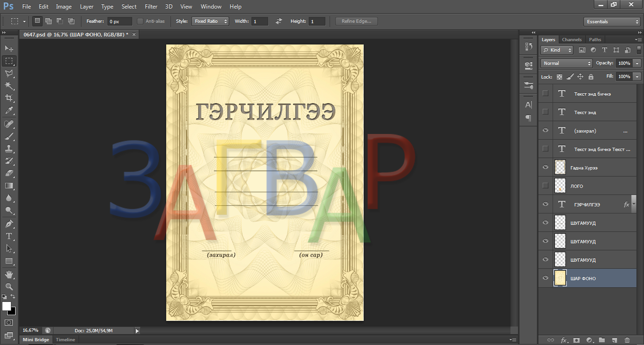
Task: Add a layer mask
Action: click(576, 340)
